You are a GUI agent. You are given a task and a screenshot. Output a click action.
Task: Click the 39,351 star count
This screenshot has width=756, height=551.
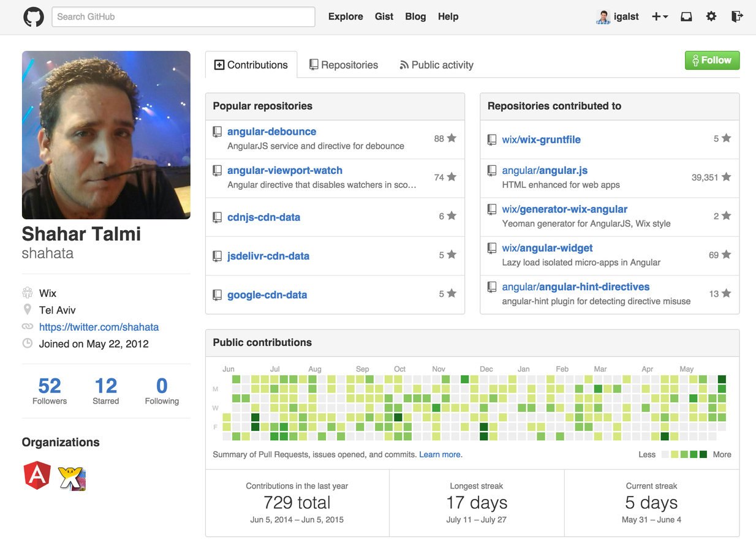705,177
